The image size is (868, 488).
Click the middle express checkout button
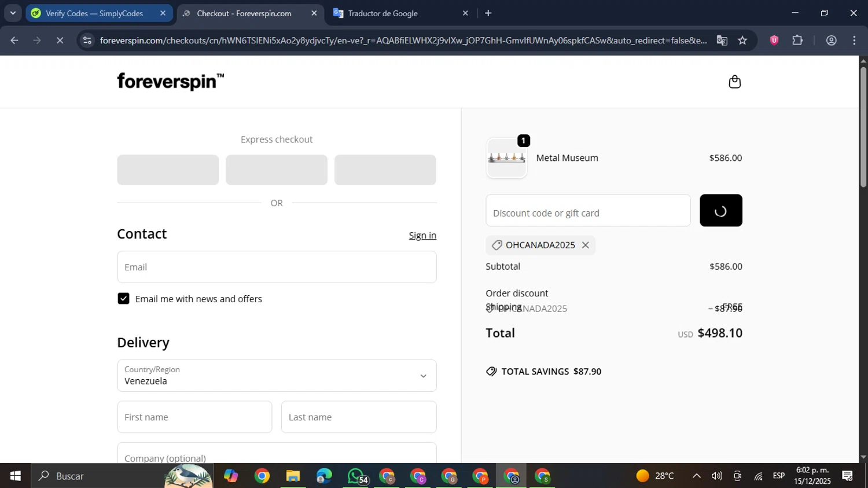(277, 170)
